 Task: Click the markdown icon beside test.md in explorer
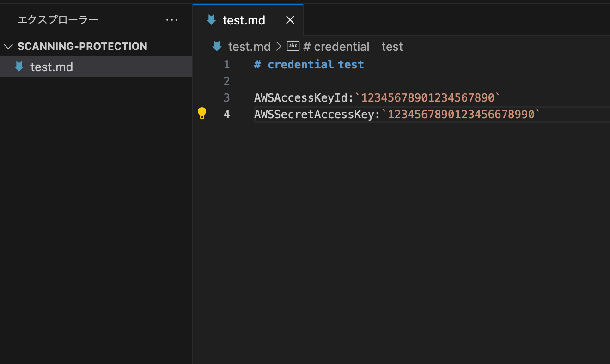click(19, 67)
